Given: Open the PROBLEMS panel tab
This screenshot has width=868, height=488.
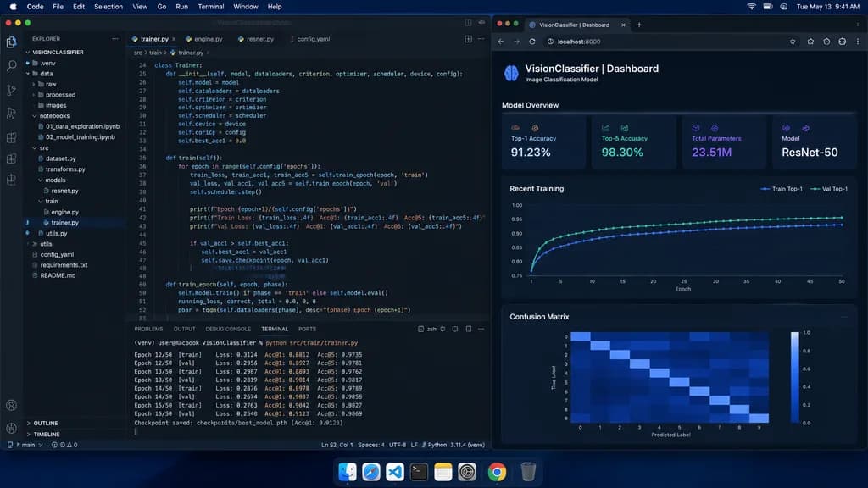Looking at the screenshot, I should 148,330.
